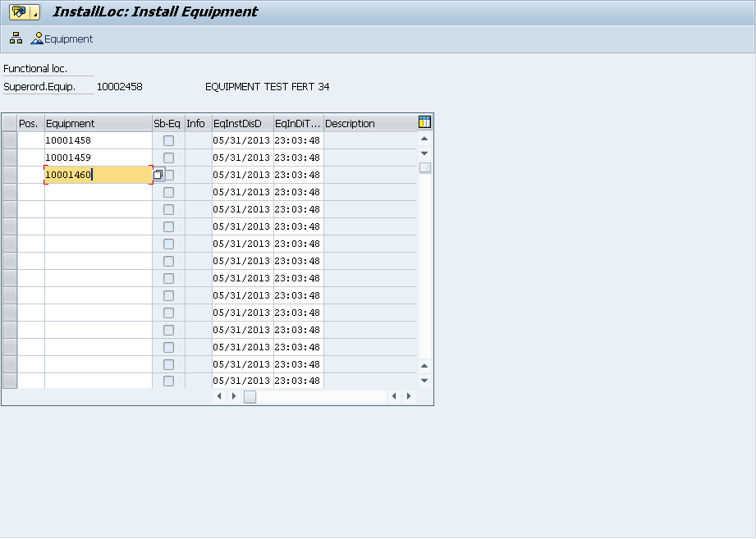Image resolution: width=756 pixels, height=539 pixels.
Task: Select row with equipment 10001460
Action: click(10, 175)
